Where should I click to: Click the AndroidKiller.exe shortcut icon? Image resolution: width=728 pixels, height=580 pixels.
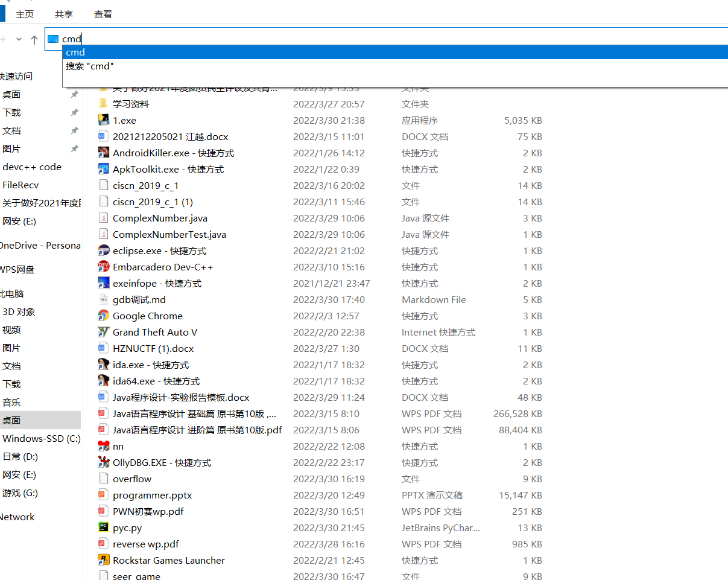tap(103, 153)
